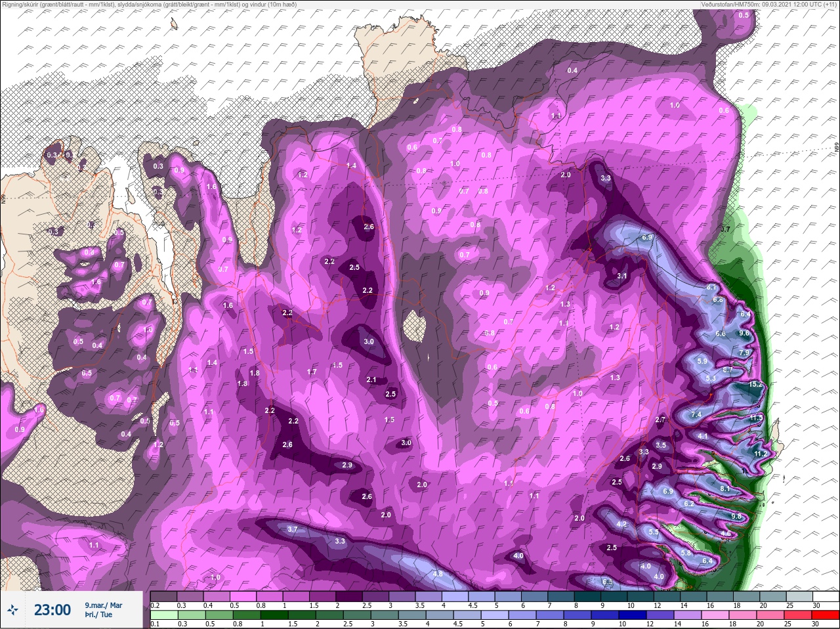Click the 4.6 precipitation value
Viewport: 840px width, 629px height.
pyautogui.click(x=726, y=534)
